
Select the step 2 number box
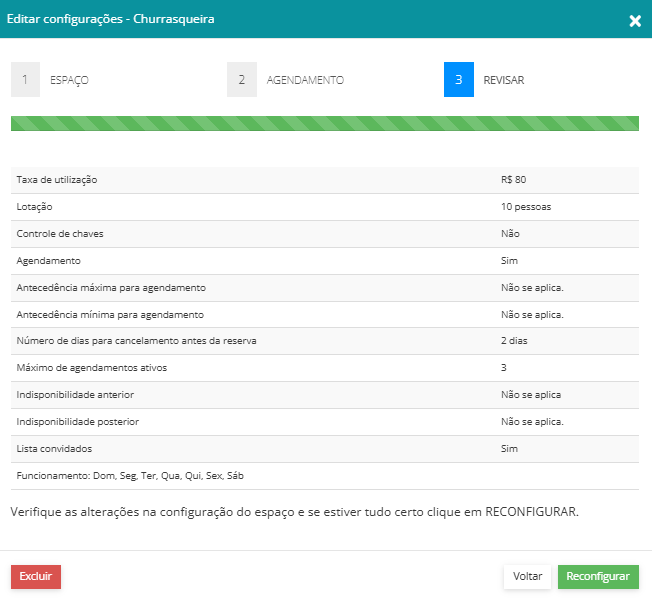click(x=242, y=79)
